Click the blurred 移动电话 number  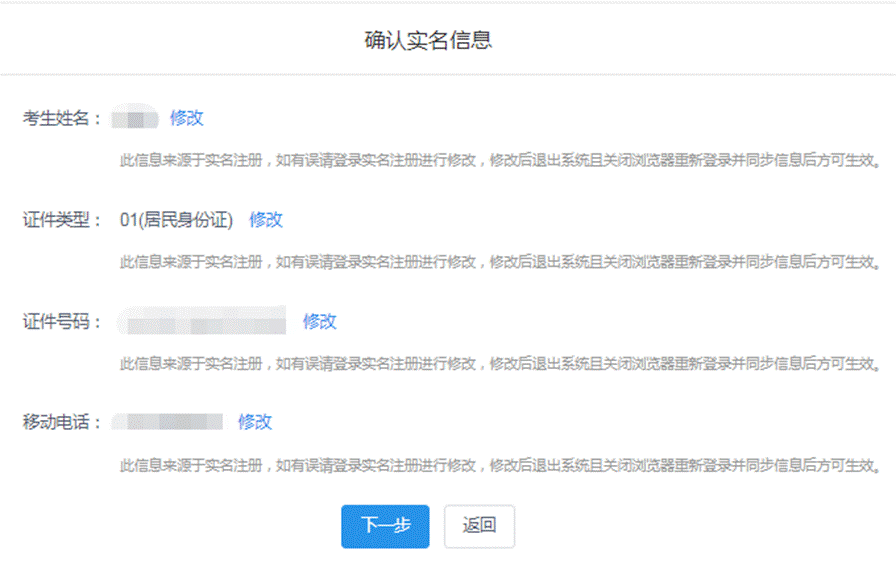point(168,422)
